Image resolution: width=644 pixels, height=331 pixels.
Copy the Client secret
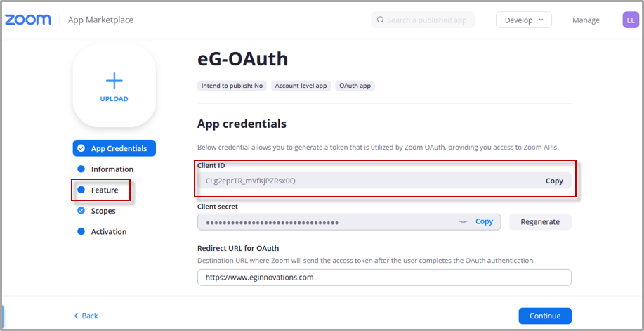[x=484, y=221]
